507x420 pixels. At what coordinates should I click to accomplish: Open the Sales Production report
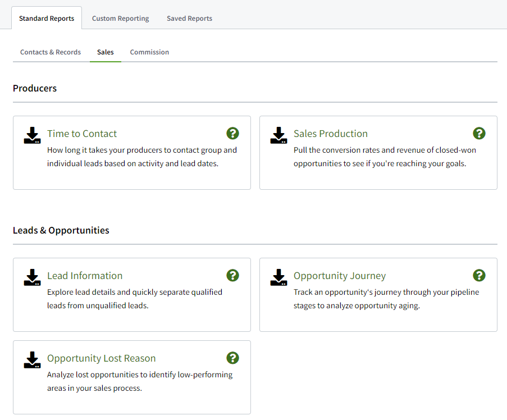(330, 134)
